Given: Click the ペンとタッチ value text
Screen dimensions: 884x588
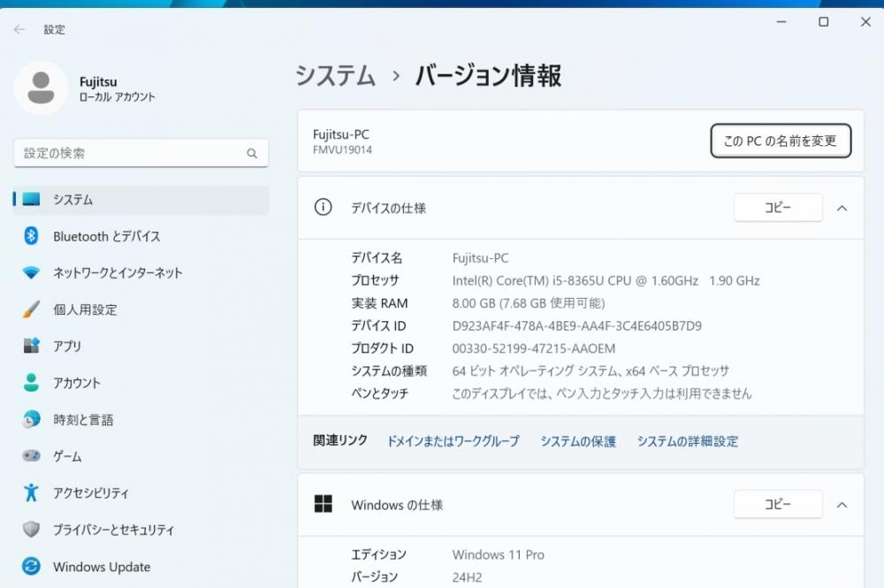Looking at the screenshot, I should point(601,393).
